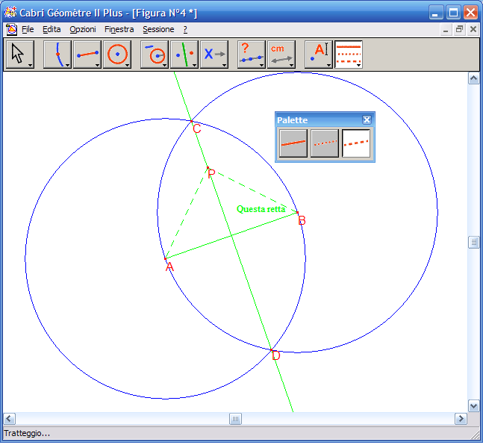The height and width of the screenshot is (448, 483).
Task: Choose solid line style in Palette
Action: (293, 143)
